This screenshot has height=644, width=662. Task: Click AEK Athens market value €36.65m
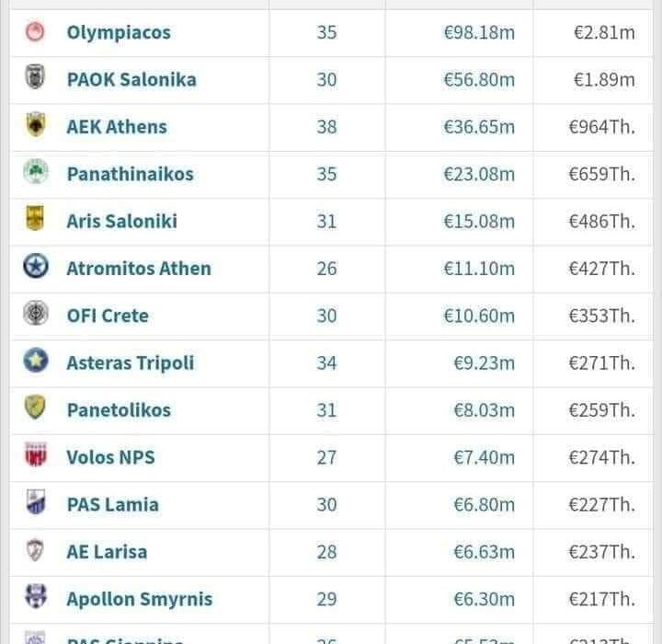coord(479,126)
